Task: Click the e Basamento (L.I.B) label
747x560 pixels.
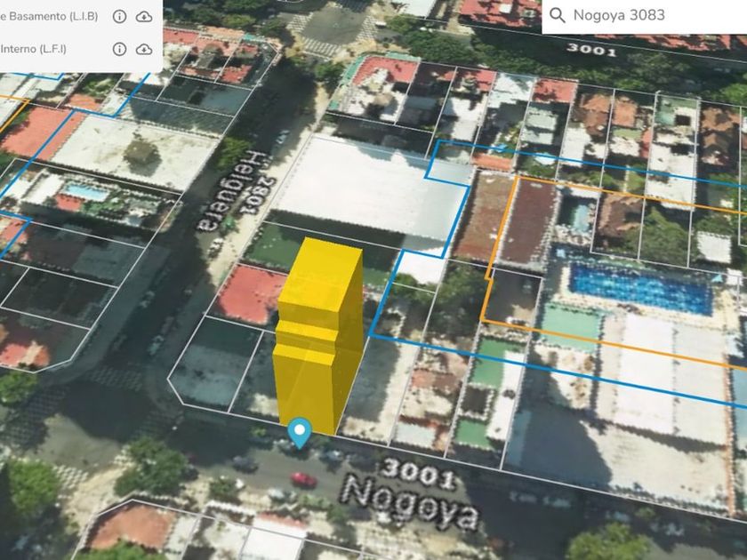Action: point(49,16)
